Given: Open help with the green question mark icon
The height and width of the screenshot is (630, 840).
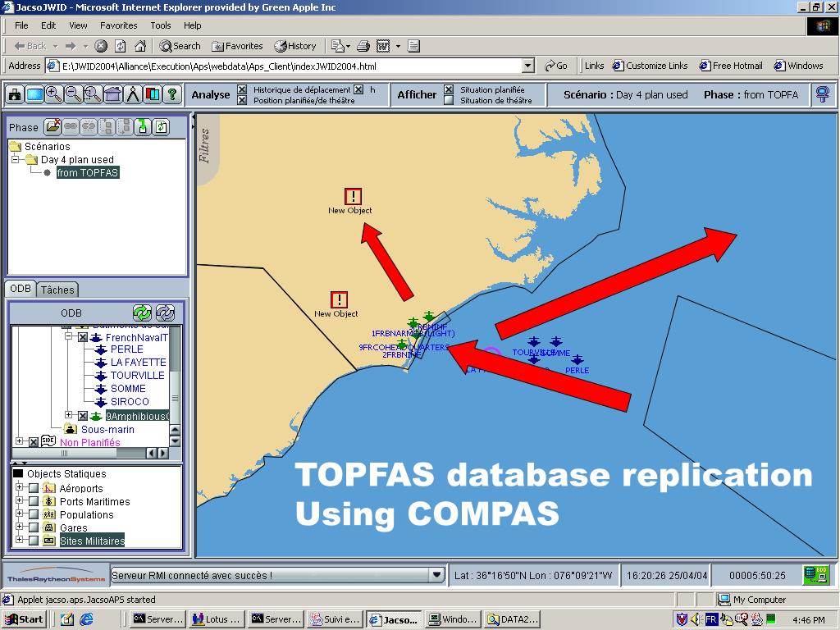Looking at the screenshot, I should [172, 95].
